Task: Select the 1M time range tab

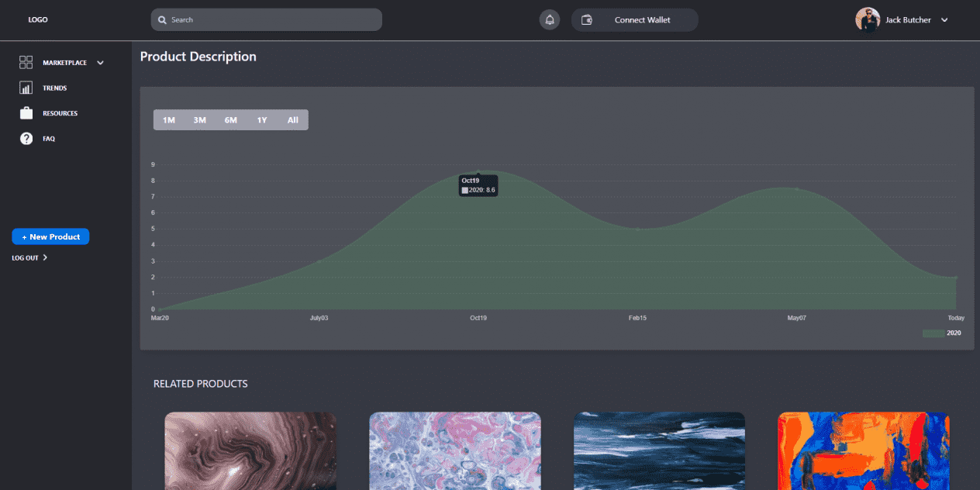Action: (169, 120)
